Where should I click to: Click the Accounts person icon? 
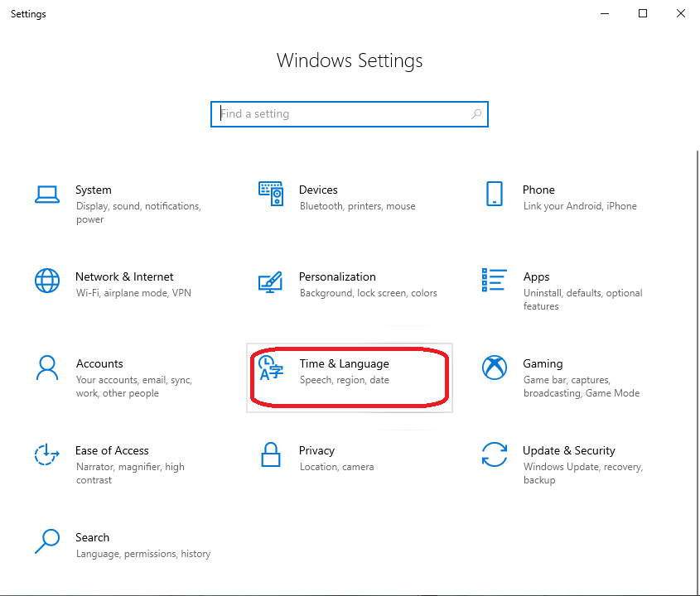(47, 368)
